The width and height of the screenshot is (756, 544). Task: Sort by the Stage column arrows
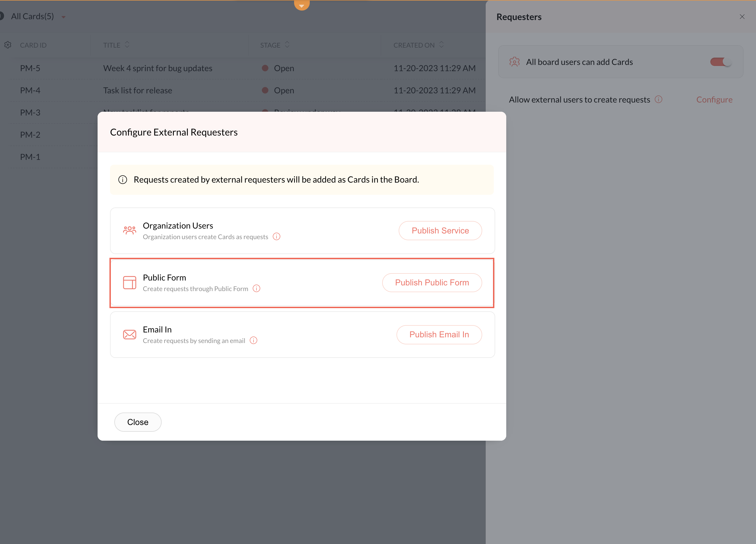[x=287, y=45]
